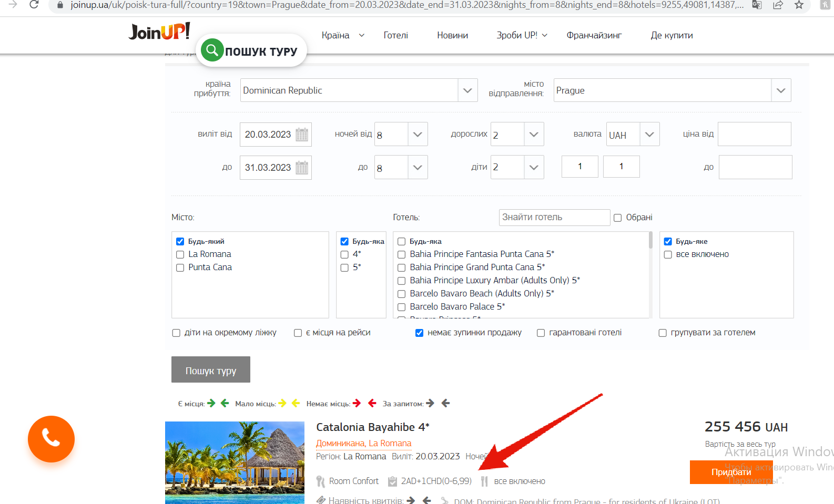Screen dimensions: 834x504
Task: Open the 'діти' children count dropdown
Action: 534,168
